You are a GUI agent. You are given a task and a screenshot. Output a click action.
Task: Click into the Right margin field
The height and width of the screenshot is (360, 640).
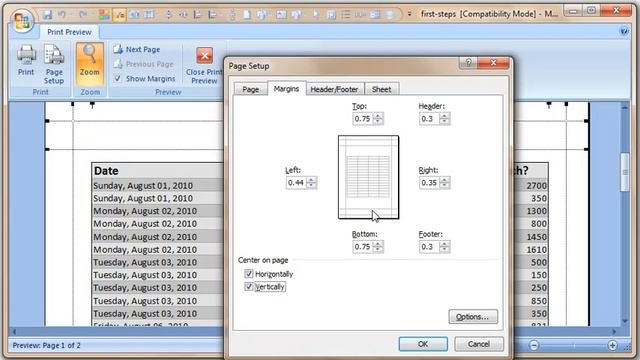(x=430, y=183)
